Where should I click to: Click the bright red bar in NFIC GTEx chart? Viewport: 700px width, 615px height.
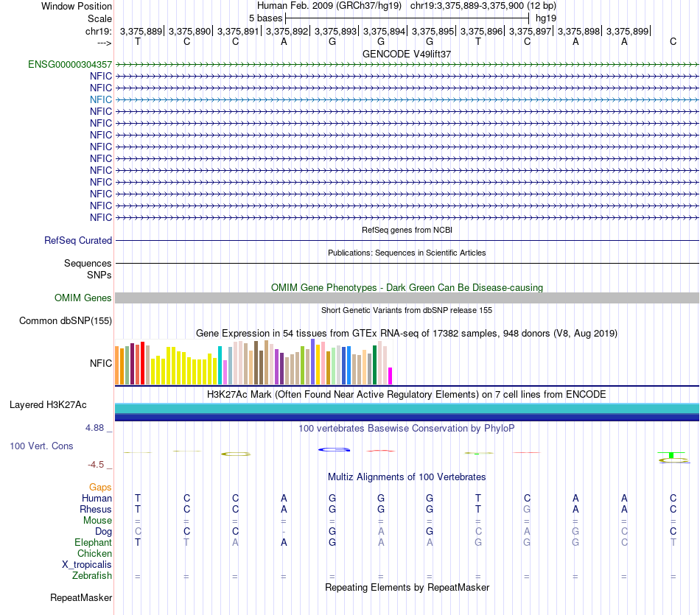click(x=142, y=363)
